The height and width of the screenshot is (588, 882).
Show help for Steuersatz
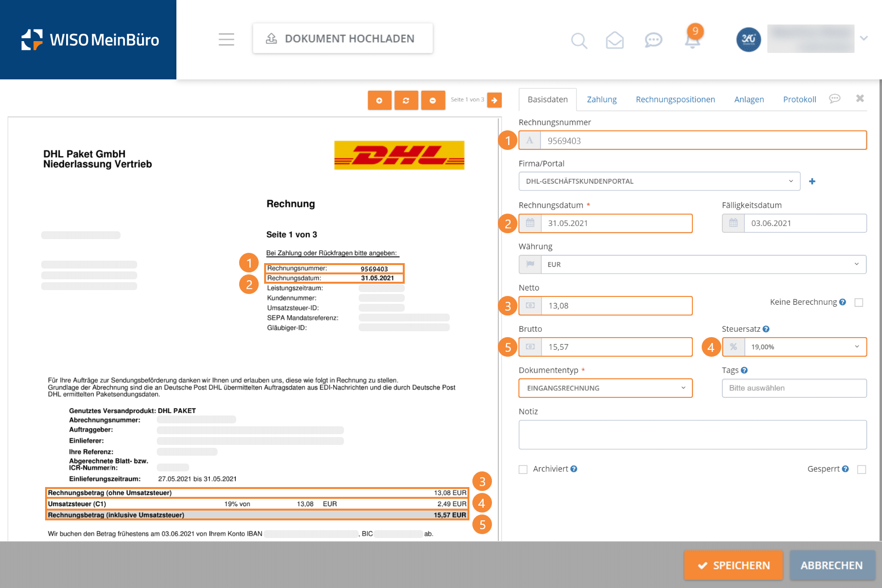point(766,329)
